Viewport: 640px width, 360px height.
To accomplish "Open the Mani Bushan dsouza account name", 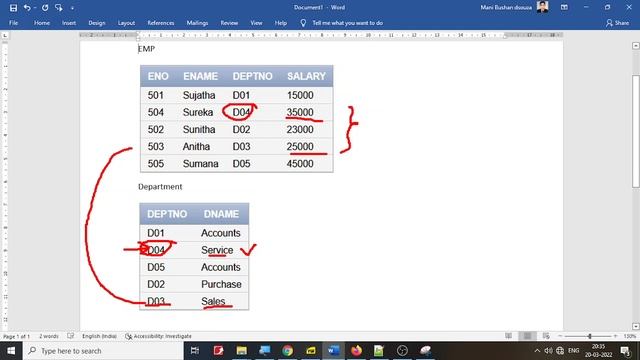I will click(x=506, y=7).
